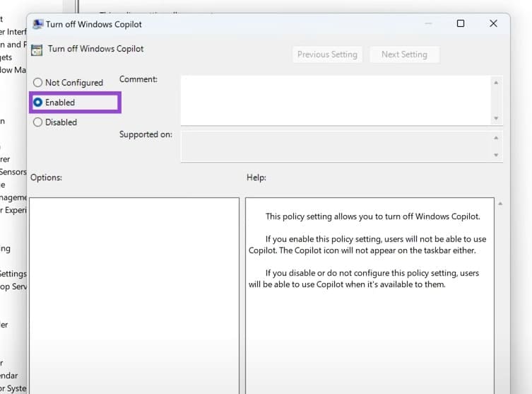532x394 pixels.
Task: Click the help text 'This policy setting allows'
Action: (x=373, y=216)
